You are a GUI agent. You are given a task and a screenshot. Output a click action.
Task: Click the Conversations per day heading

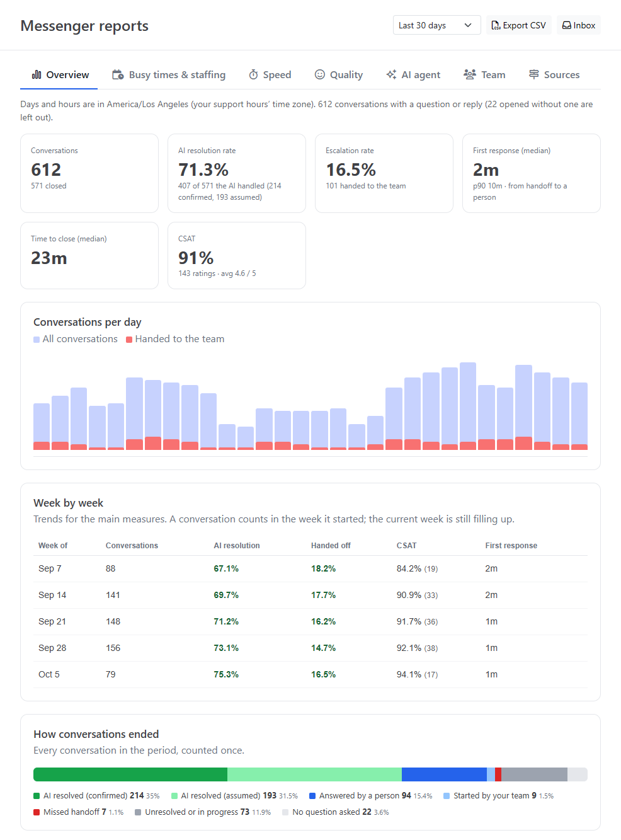click(88, 322)
